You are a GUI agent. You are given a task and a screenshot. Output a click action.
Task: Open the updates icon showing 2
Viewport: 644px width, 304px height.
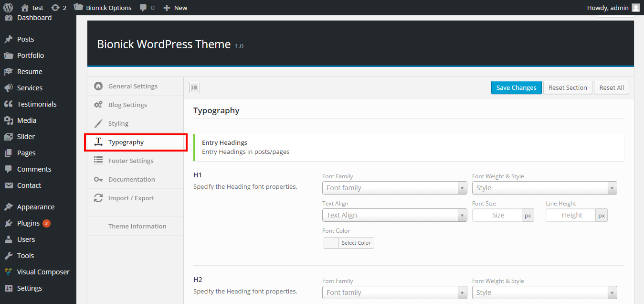tap(55, 8)
